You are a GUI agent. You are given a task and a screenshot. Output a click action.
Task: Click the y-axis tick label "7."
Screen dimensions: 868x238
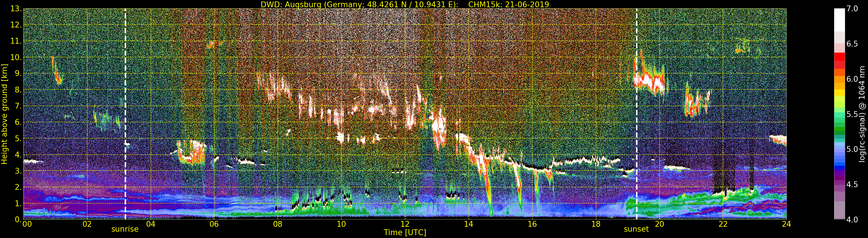tap(18, 106)
